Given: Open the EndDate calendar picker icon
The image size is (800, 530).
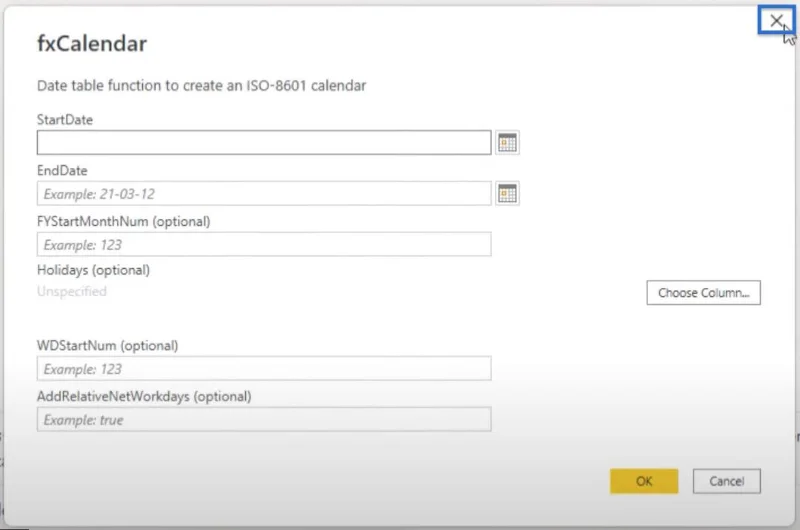Looking at the screenshot, I should pyautogui.click(x=507, y=194).
